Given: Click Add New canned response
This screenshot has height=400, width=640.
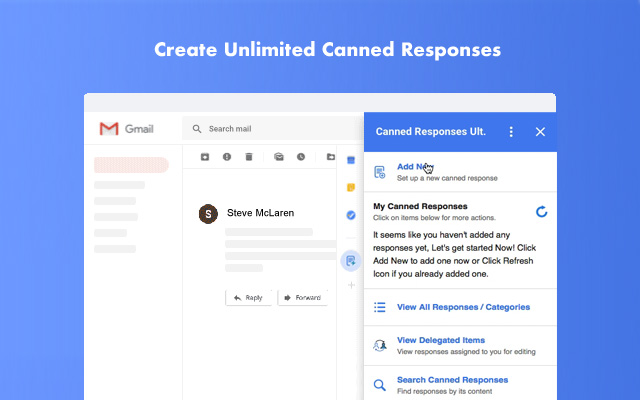Looking at the screenshot, I should 460,172.
